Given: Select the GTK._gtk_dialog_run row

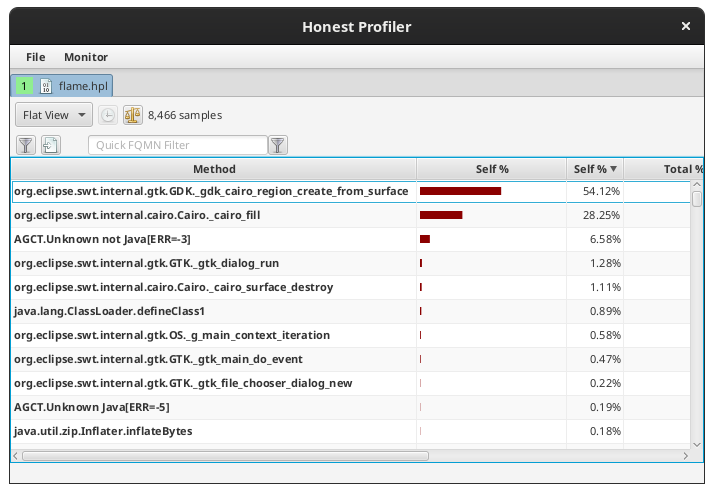Looking at the screenshot, I should point(351,264).
